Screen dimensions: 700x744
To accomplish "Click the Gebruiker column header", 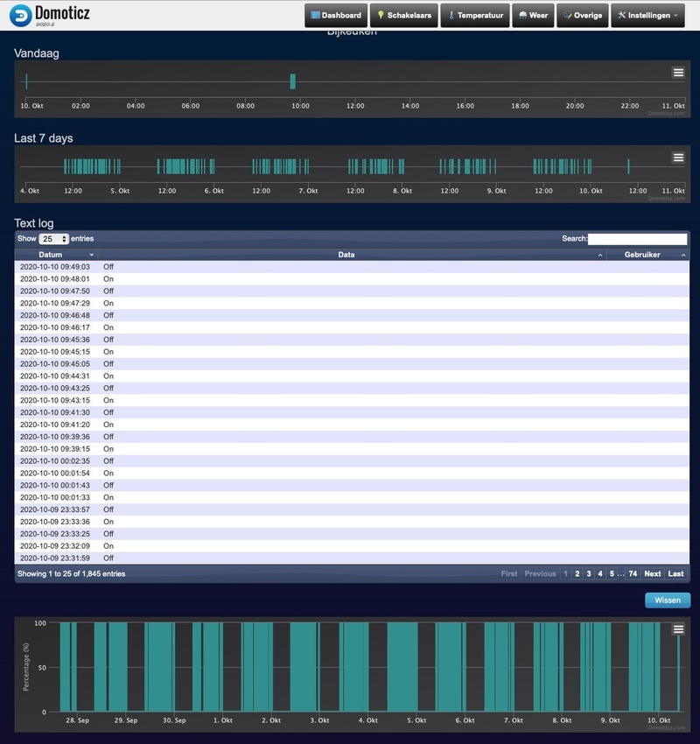I will tap(647, 255).
